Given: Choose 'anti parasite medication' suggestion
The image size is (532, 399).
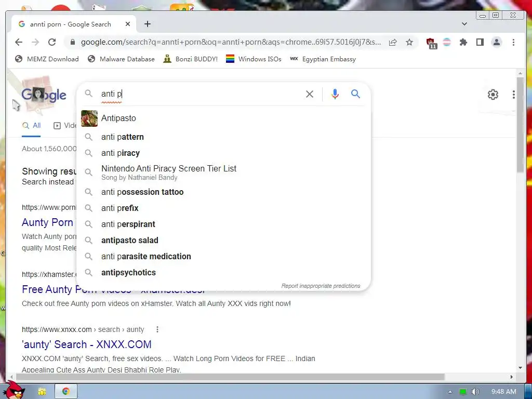Looking at the screenshot, I should [223, 257].
